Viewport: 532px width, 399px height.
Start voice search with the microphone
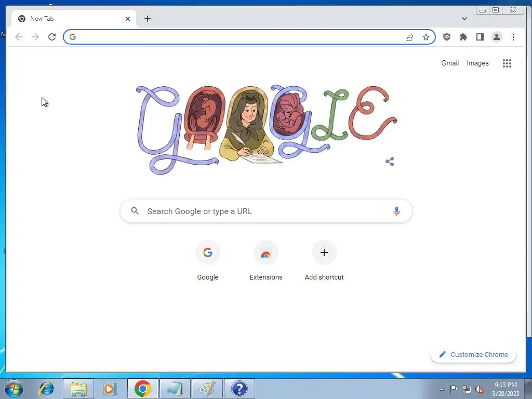pos(396,211)
